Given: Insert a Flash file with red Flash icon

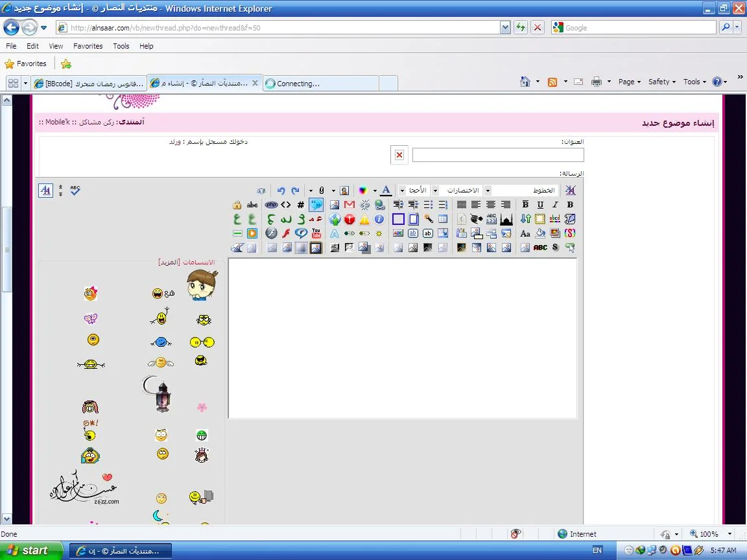Looking at the screenshot, I should pyautogui.click(x=286, y=233).
